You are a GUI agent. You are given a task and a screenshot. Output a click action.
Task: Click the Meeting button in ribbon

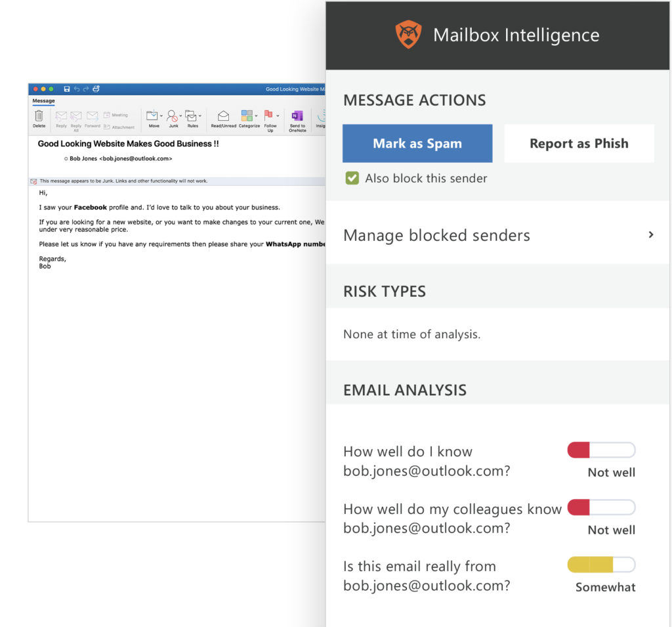point(115,115)
